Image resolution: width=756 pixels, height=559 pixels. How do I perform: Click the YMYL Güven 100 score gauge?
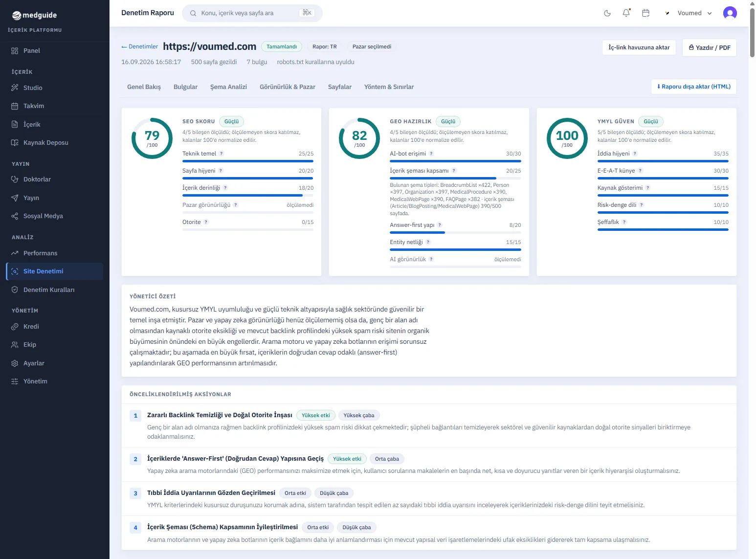tap(567, 138)
